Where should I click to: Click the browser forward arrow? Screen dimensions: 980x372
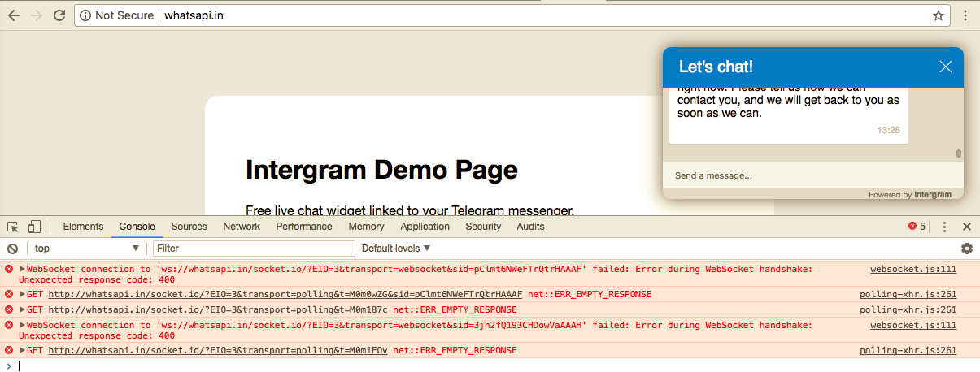click(36, 15)
